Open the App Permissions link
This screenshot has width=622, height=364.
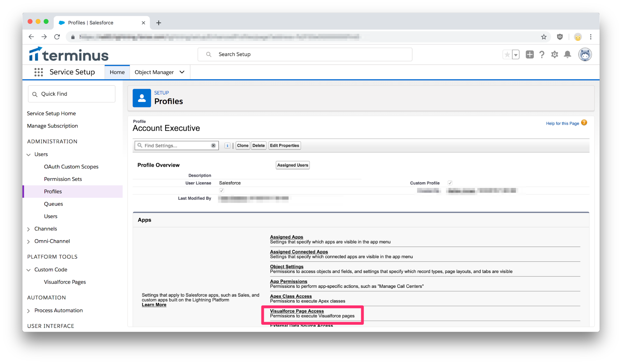coord(288,281)
